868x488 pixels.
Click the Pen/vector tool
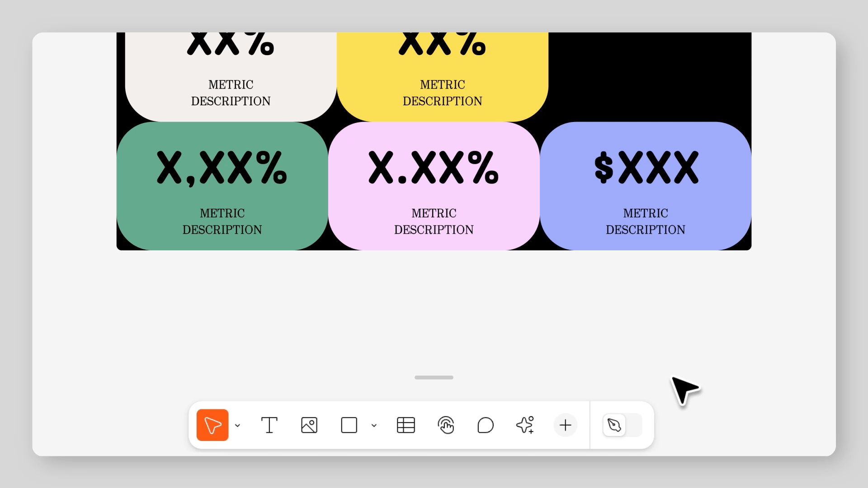pos(614,425)
